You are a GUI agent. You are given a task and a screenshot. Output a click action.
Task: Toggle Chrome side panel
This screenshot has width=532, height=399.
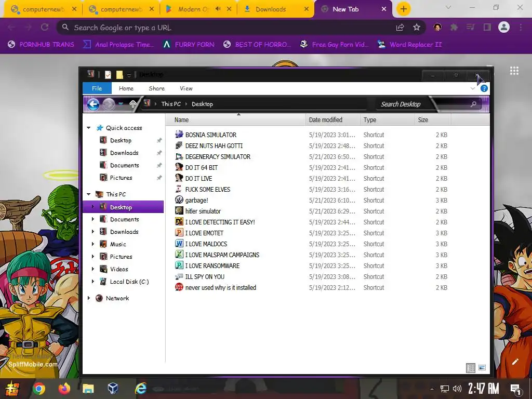[x=487, y=28]
